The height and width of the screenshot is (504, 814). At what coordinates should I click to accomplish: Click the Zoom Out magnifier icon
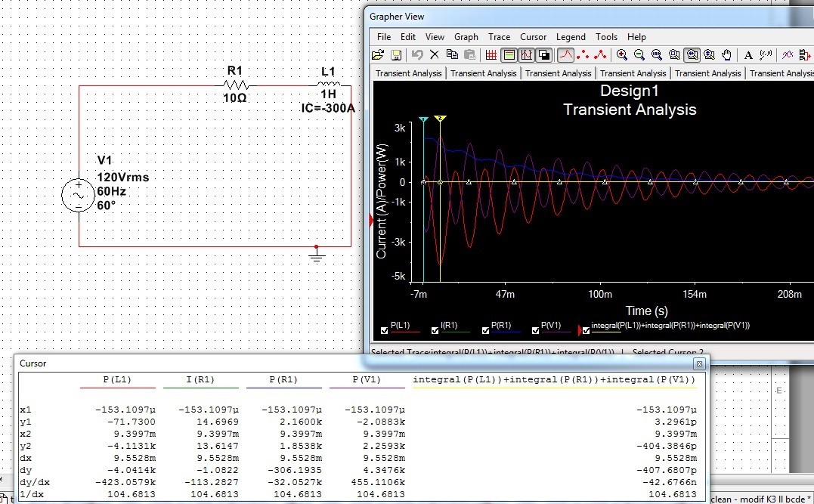[x=639, y=54]
